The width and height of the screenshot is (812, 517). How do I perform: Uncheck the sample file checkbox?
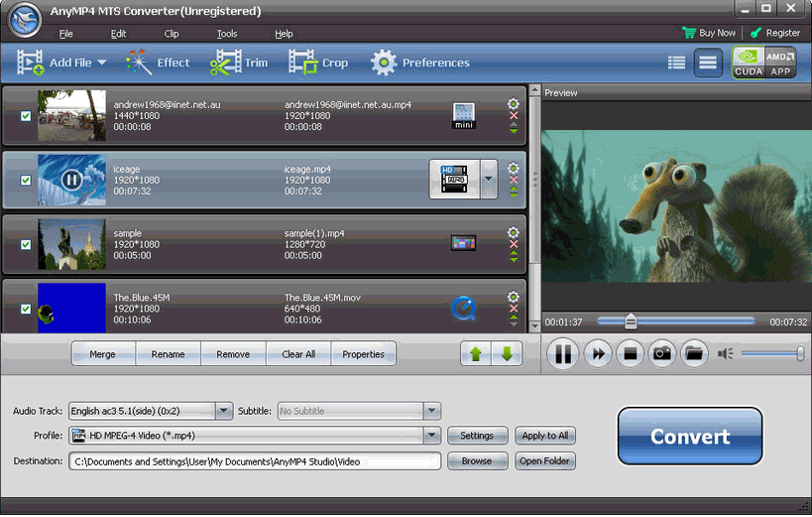point(26,244)
